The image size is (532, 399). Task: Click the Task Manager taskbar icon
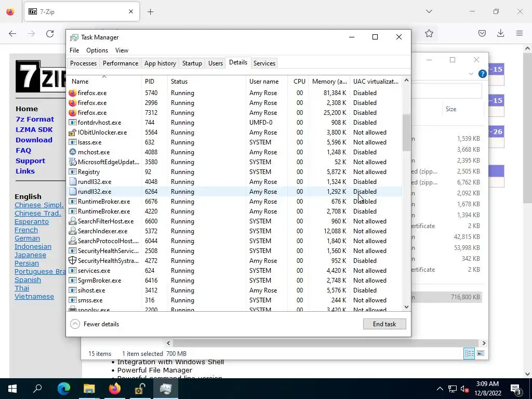pyautogui.click(x=166, y=389)
